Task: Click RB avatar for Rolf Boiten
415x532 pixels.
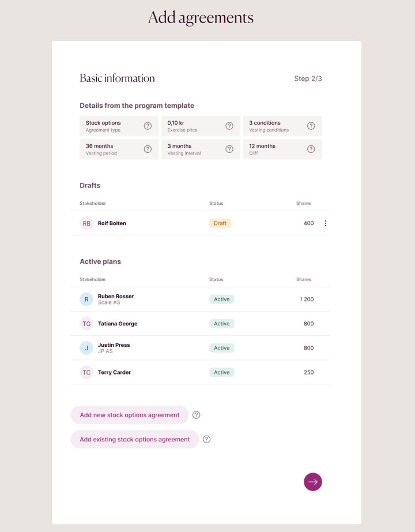Action: click(x=86, y=223)
